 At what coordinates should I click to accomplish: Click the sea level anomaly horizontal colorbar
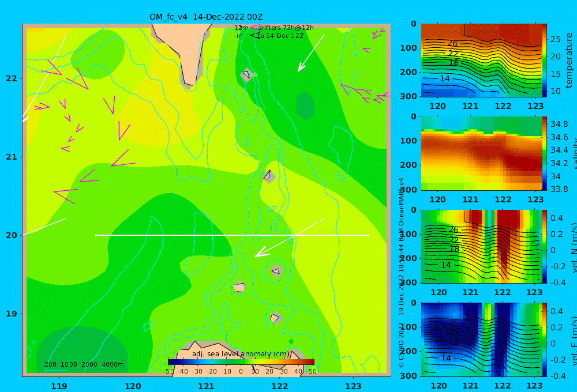pos(241,362)
